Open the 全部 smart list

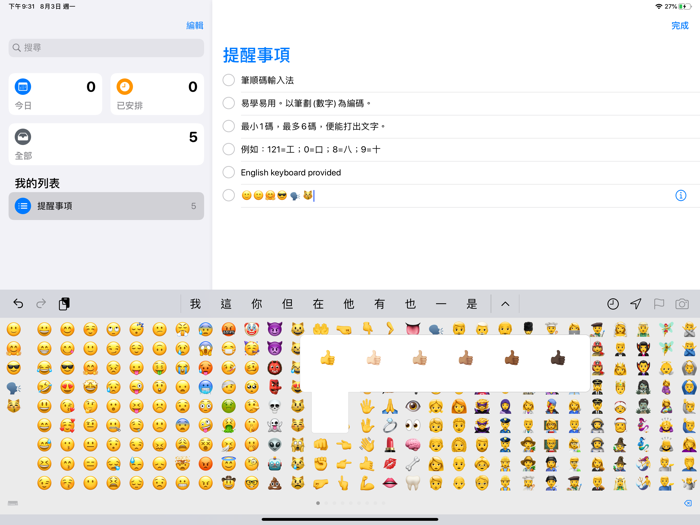coord(106,144)
